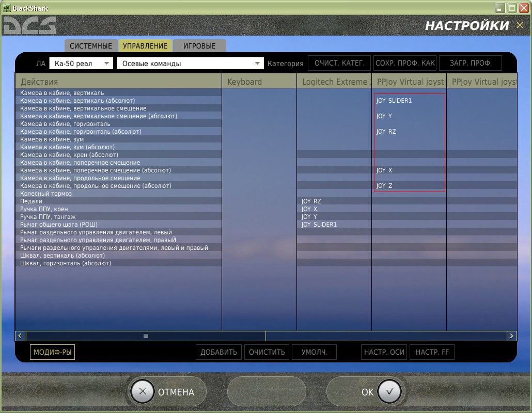Select Камера в кабине, зум (абсолют) row
Image resolution: width=532 pixels, height=413 pixels.
(118, 147)
